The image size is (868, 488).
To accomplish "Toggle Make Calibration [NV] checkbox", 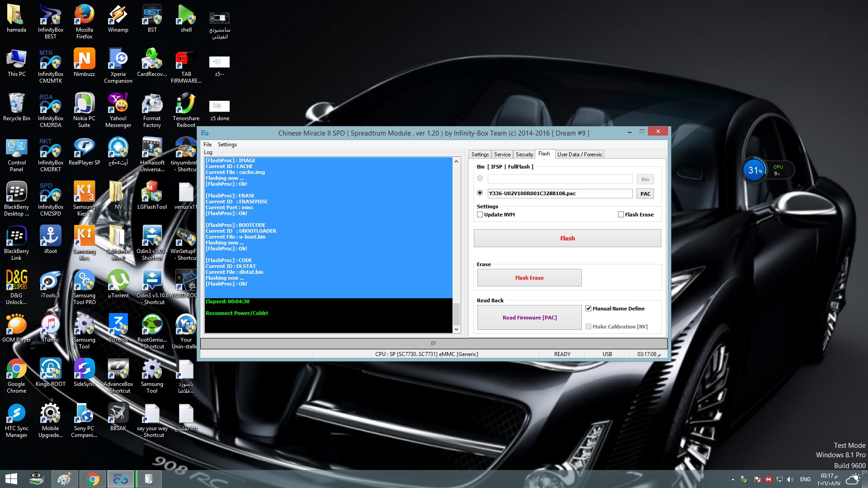I will [x=589, y=327].
